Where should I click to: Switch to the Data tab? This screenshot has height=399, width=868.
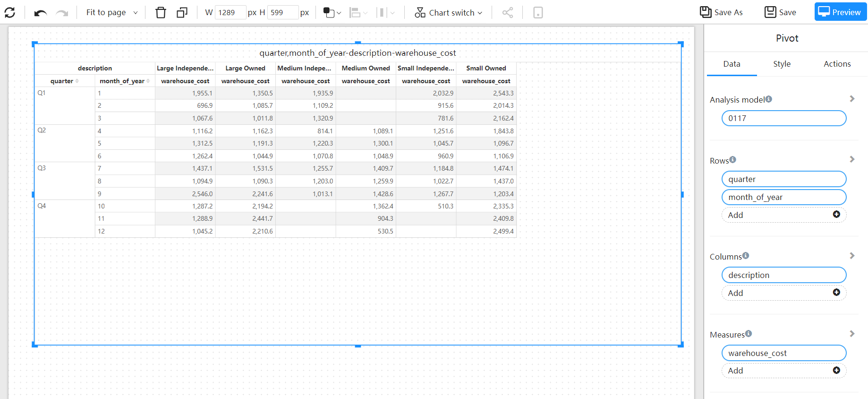732,64
